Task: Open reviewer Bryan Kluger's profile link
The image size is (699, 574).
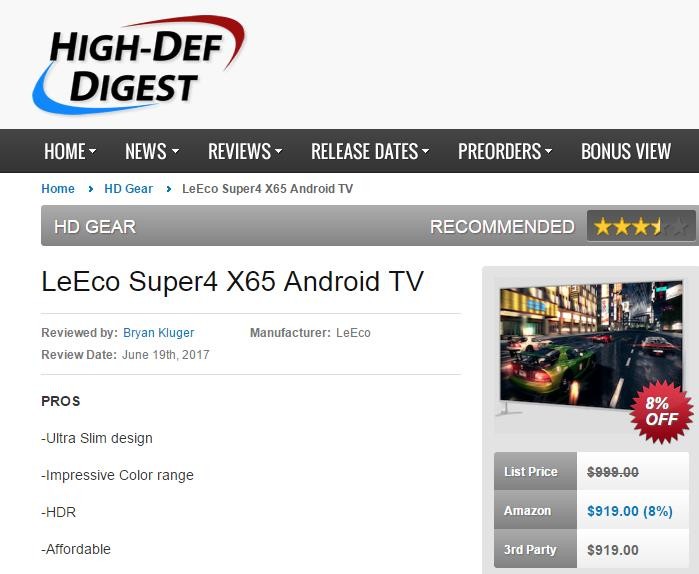Action: (159, 333)
